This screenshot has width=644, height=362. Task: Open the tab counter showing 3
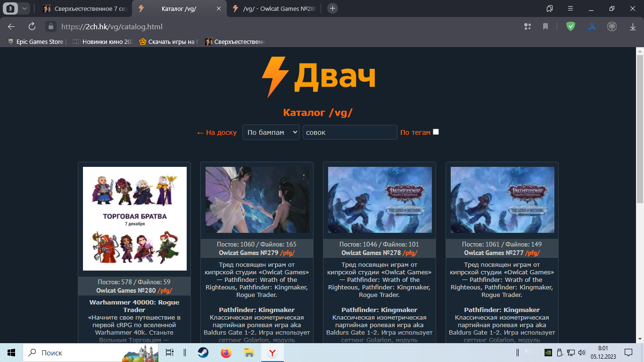10,8
